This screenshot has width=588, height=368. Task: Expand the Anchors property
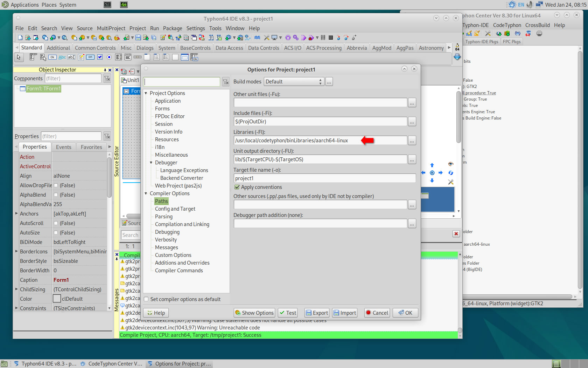pyautogui.click(x=16, y=213)
